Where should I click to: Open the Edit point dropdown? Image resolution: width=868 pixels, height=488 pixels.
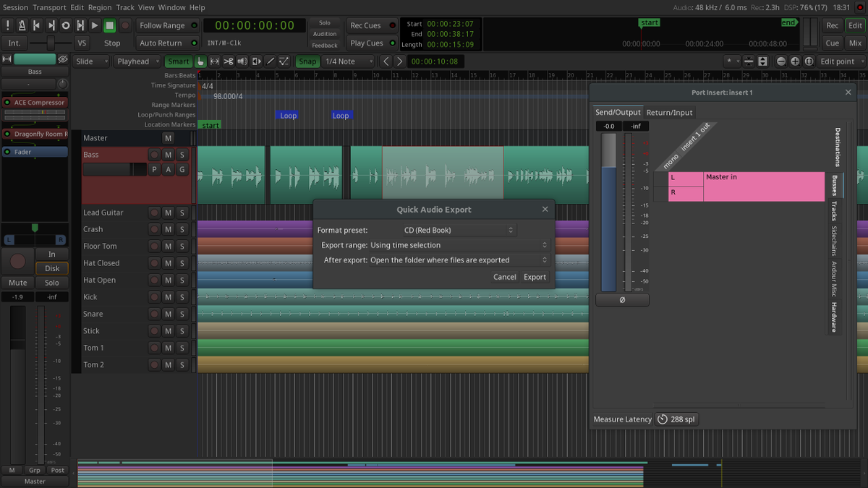[x=841, y=61]
